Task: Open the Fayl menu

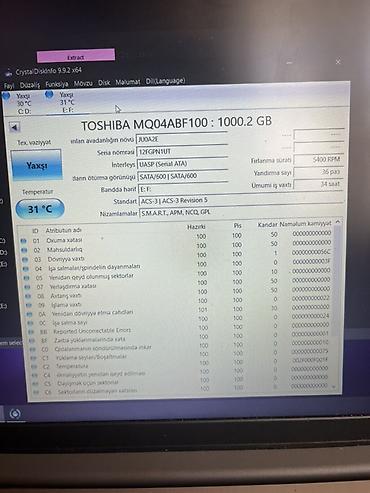Action: [9, 86]
